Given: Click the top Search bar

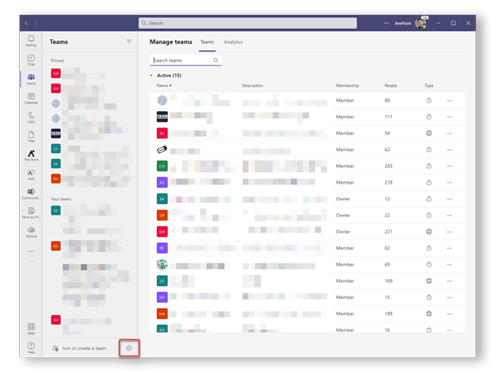Looking at the screenshot, I should (248, 23).
